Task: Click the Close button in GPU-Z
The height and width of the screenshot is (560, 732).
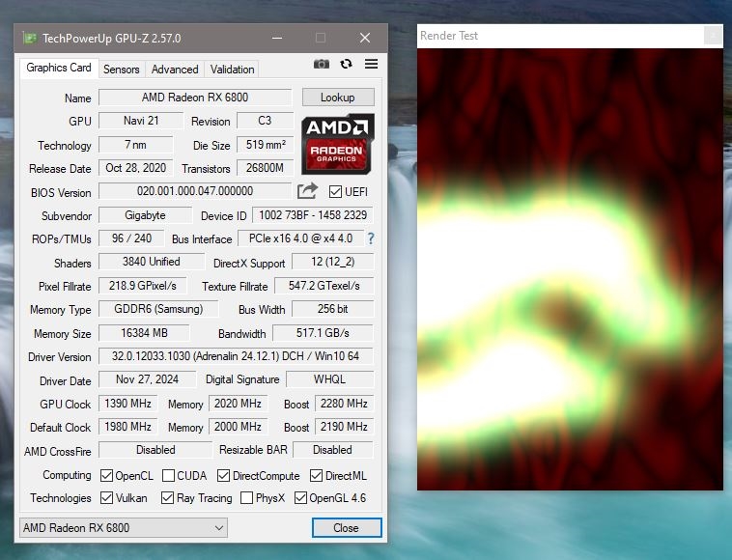Action: pyautogui.click(x=347, y=528)
